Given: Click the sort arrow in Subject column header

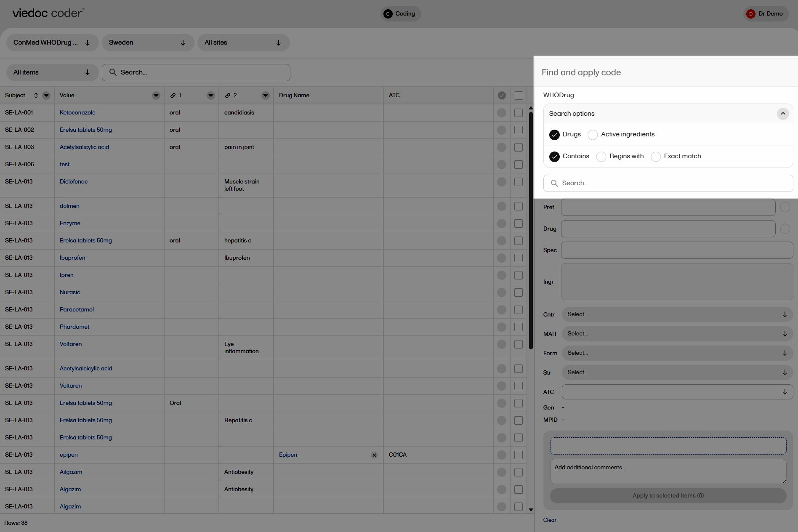Looking at the screenshot, I should point(36,96).
